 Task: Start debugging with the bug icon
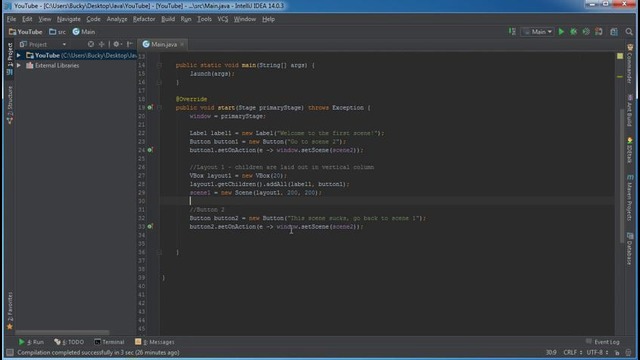click(573, 32)
